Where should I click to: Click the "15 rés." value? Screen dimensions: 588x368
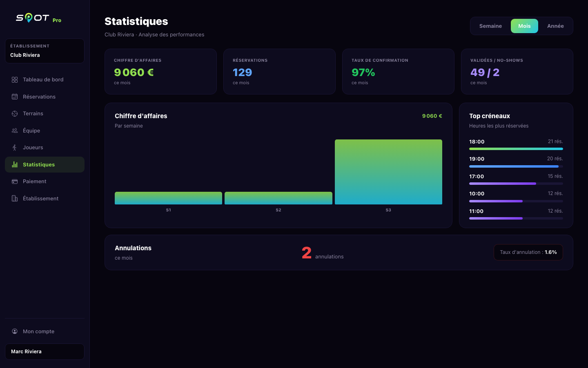pos(555,176)
